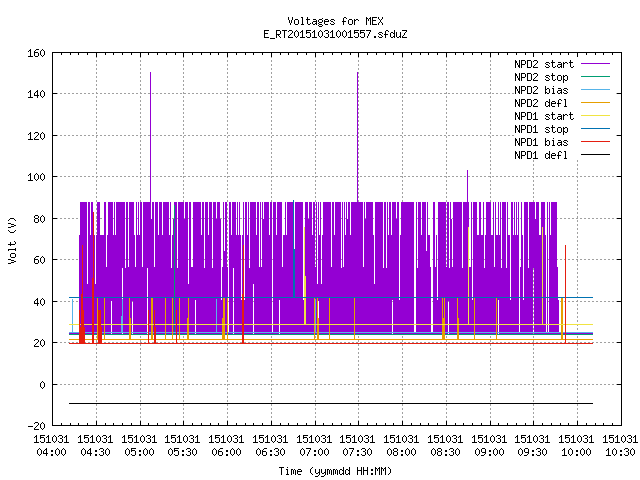Click the 10:00 x-axis time label
Image resolution: width=640 pixels, height=480 pixels.
pos(576,453)
